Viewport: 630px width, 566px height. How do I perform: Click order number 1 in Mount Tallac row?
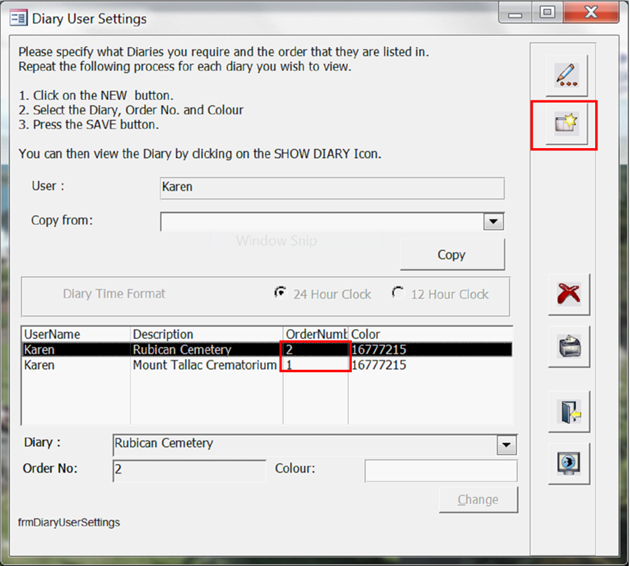[x=289, y=365]
